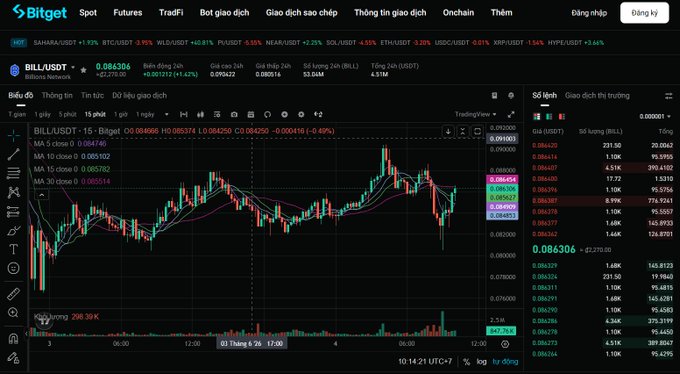
Task: Maximize the chart pane square icon
Action: click(x=477, y=131)
